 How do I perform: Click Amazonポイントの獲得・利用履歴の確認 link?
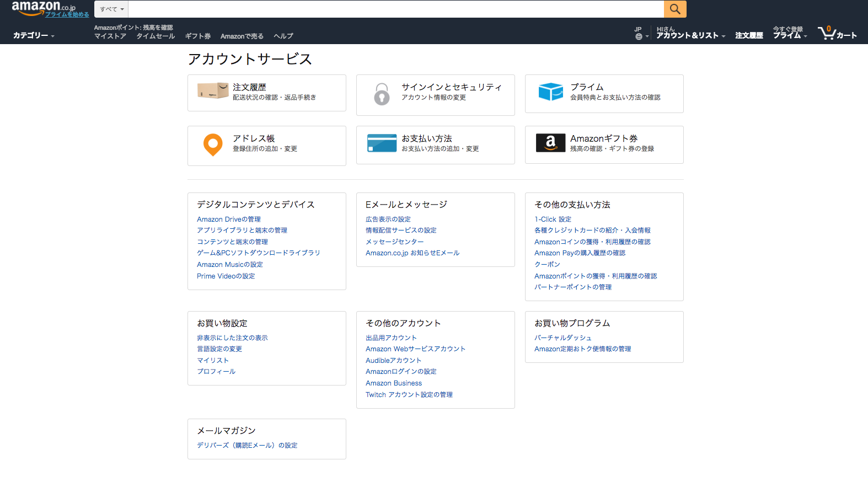coord(596,276)
